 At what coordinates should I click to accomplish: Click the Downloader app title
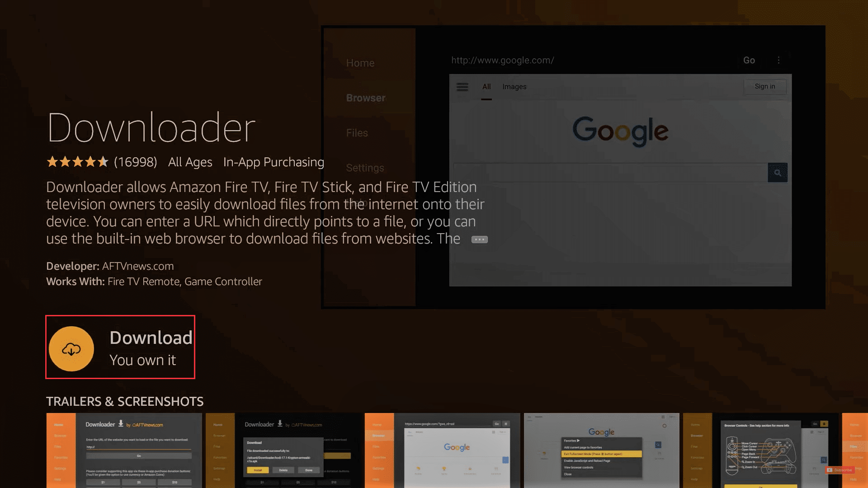[x=151, y=128]
